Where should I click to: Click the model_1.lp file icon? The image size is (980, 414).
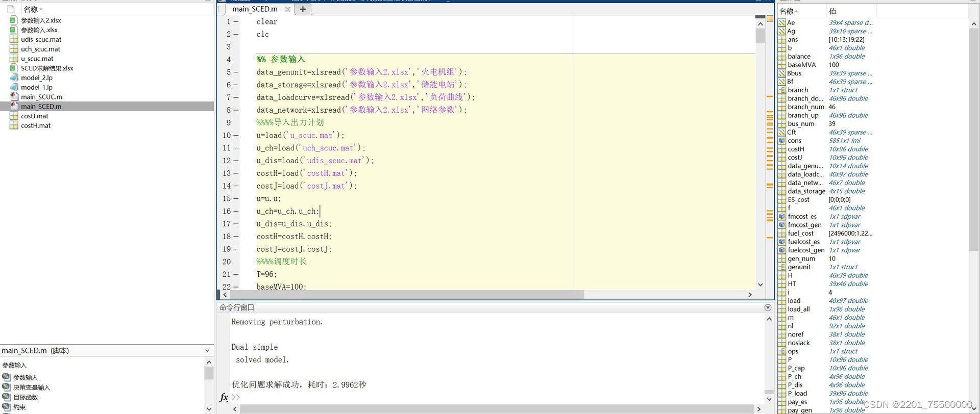click(14, 87)
